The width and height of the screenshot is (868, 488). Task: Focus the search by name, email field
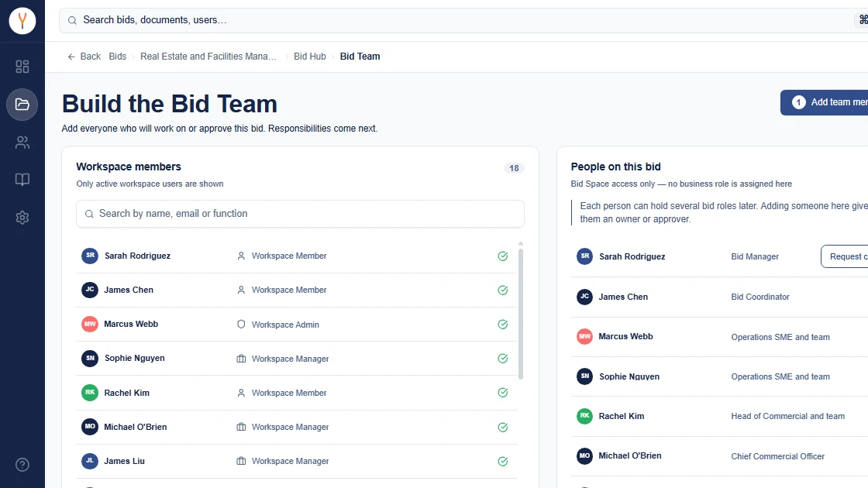[x=300, y=214]
